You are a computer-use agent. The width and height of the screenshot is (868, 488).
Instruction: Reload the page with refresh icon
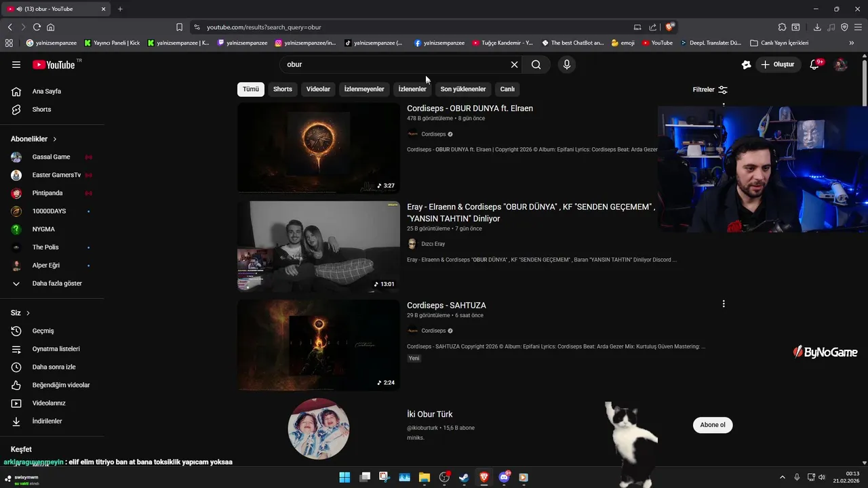[37, 27]
